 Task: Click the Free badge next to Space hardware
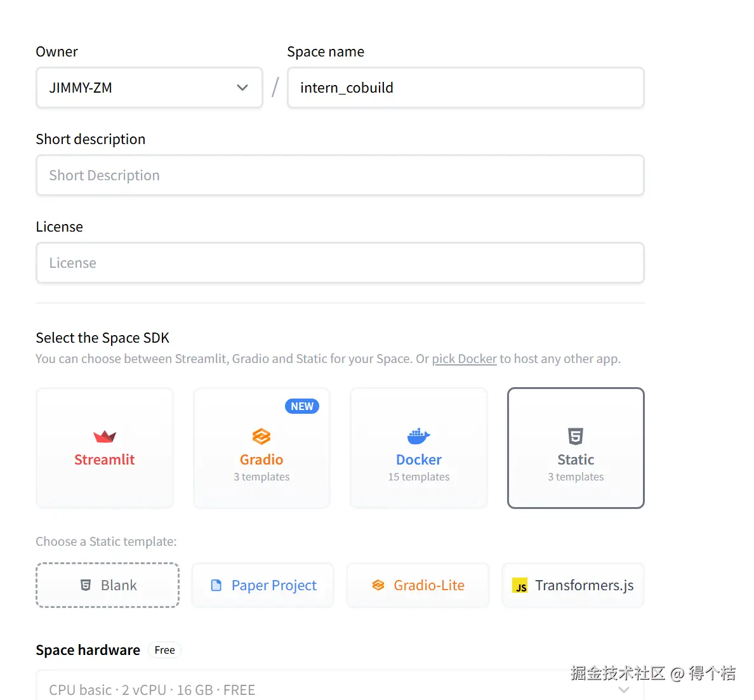pyautogui.click(x=164, y=650)
